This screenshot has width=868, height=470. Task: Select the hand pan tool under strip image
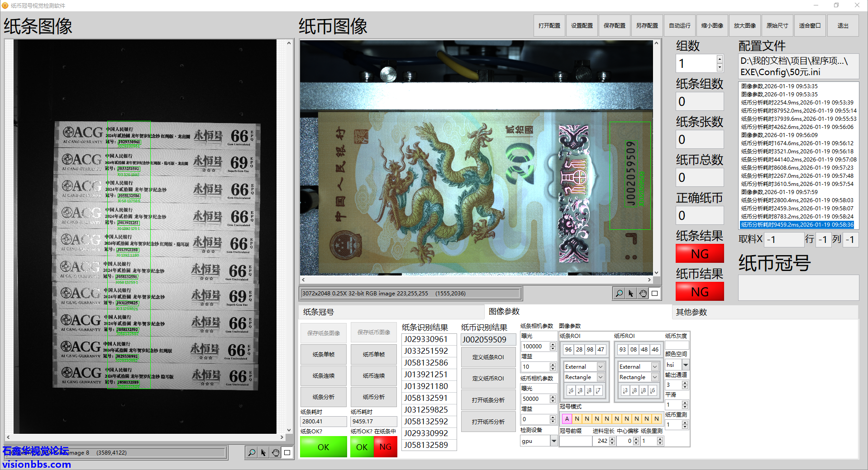pos(276,452)
